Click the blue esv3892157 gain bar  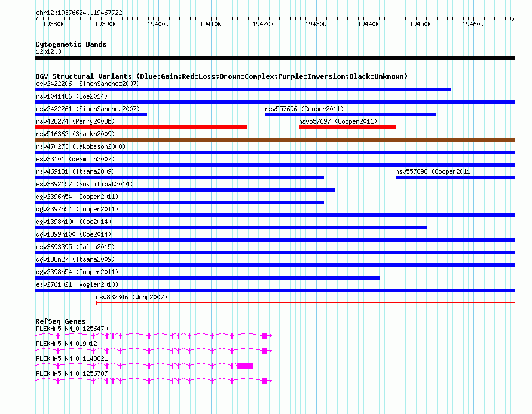coord(185,190)
